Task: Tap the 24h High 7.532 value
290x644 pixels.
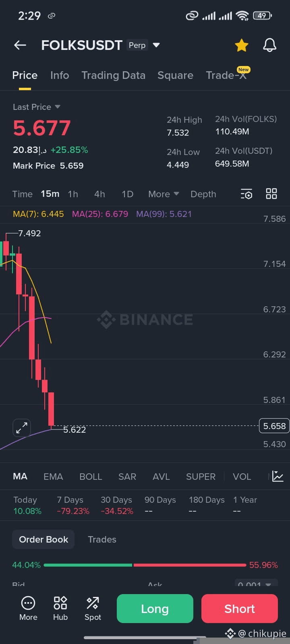Action: [178, 132]
